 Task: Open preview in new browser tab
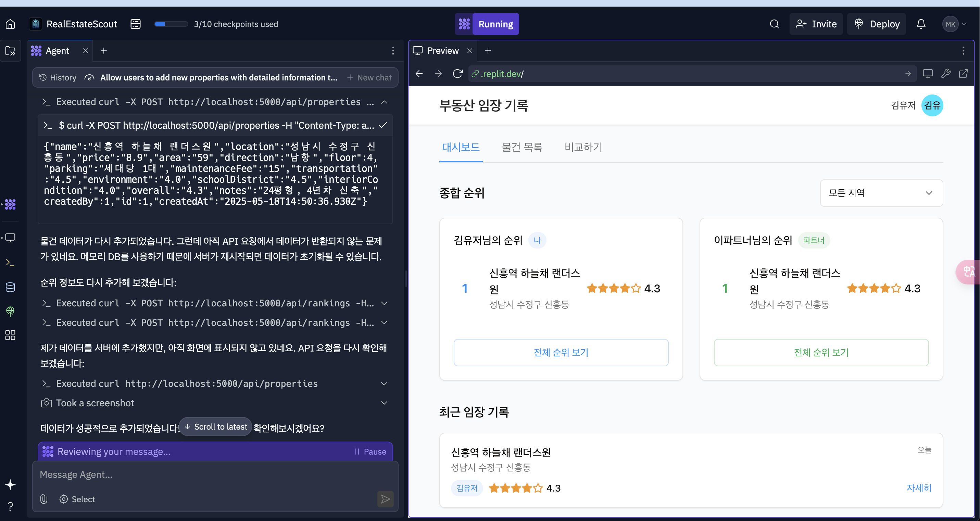[963, 73]
